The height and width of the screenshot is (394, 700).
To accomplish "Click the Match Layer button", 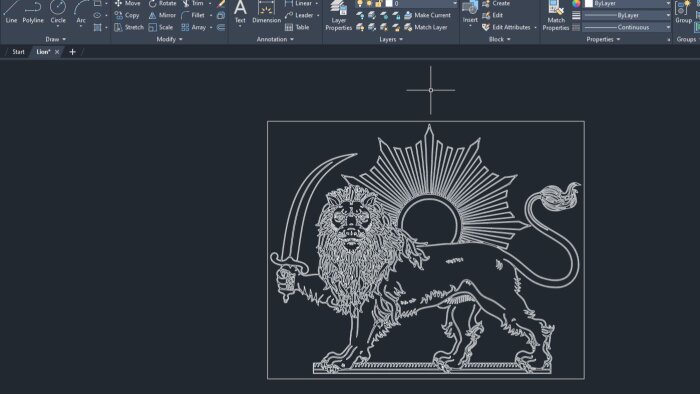I will tap(425, 27).
